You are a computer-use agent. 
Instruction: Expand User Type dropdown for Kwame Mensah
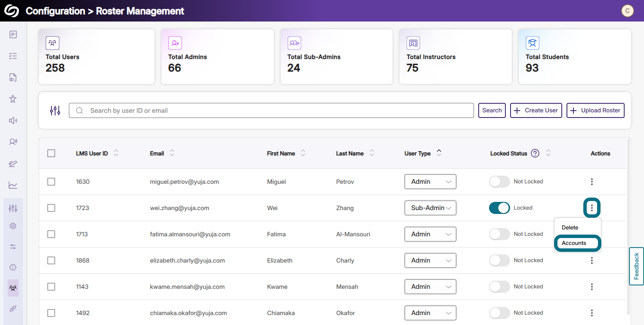pyautogui.click(x=430, y=287)
